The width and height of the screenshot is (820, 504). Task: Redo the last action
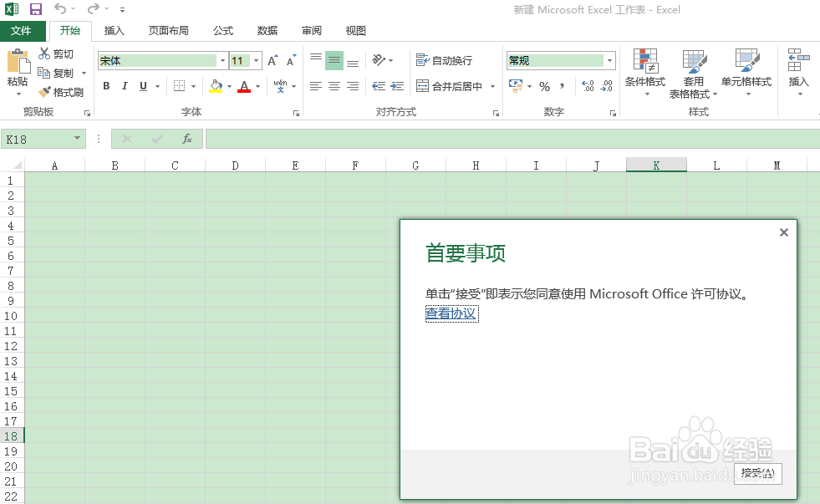coord(93,9)
